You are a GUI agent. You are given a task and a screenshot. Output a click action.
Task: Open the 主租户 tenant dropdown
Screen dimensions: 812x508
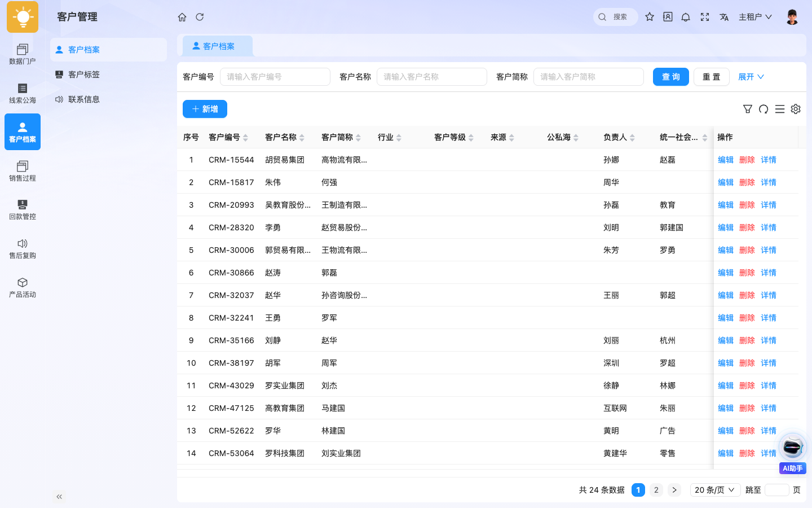pos(755,17)
